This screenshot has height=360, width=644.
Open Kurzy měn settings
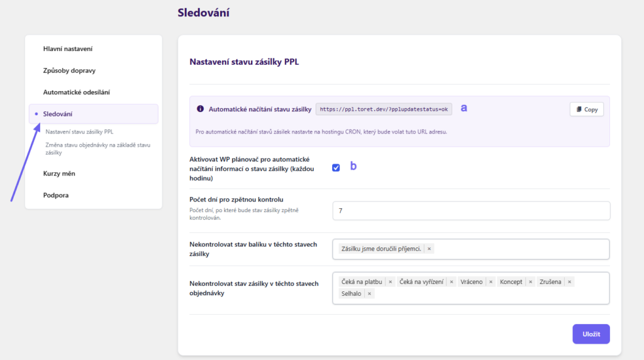pyautogui.click(x=59, y=174)
